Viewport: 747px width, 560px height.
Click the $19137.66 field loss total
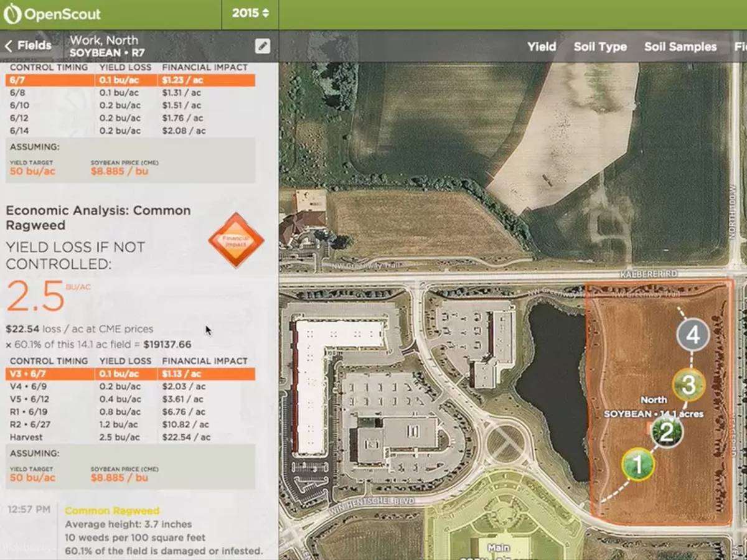point(167,344)
